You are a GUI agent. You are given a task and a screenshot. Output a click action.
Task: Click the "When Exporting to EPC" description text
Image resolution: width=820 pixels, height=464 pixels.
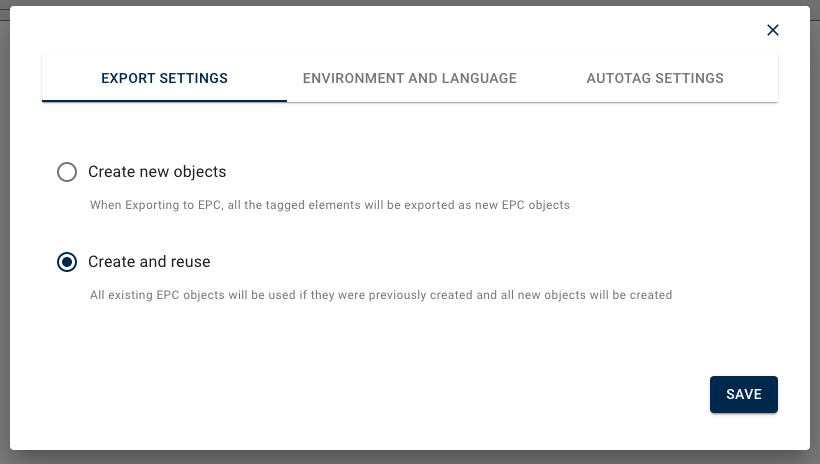pos(330,205)
